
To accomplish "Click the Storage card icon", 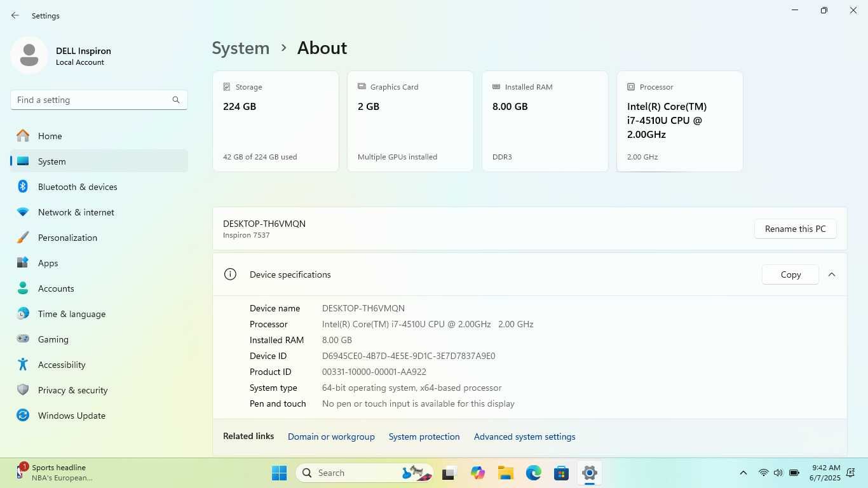I will point(227,86).
